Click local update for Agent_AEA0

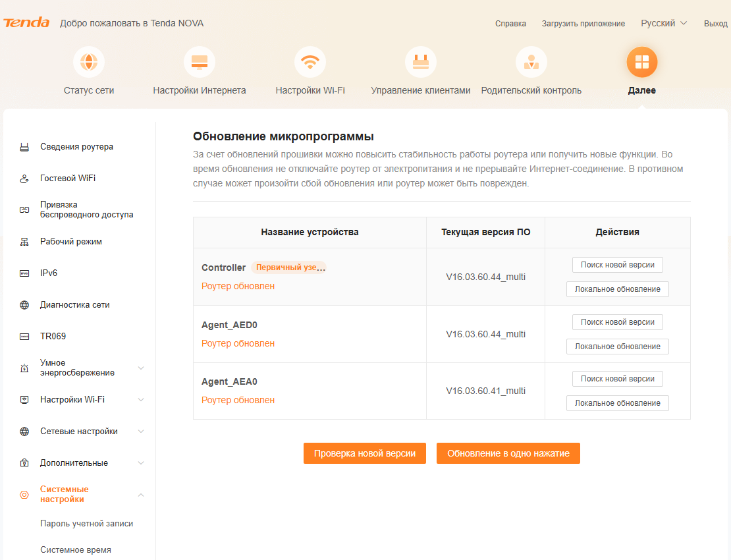pyautogui.click(x=617, y=403)
